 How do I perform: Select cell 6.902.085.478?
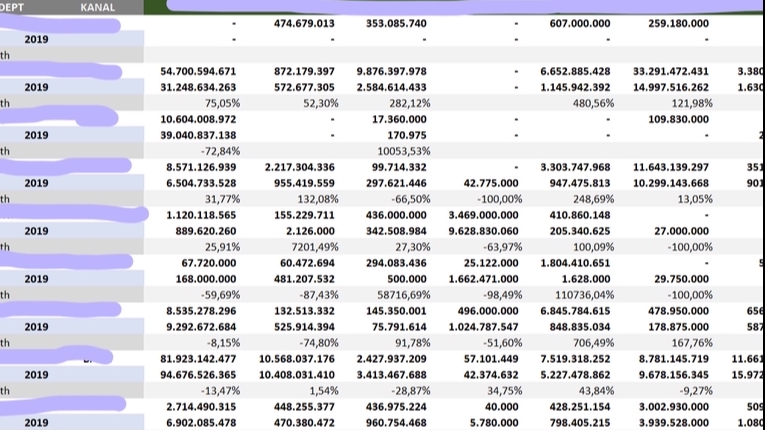coord(201,423)
